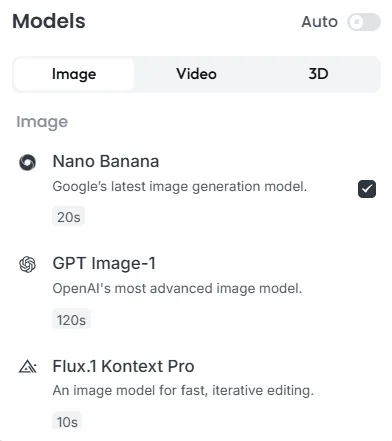
Task: Click the gray Image section label
Action: point(42,122)
